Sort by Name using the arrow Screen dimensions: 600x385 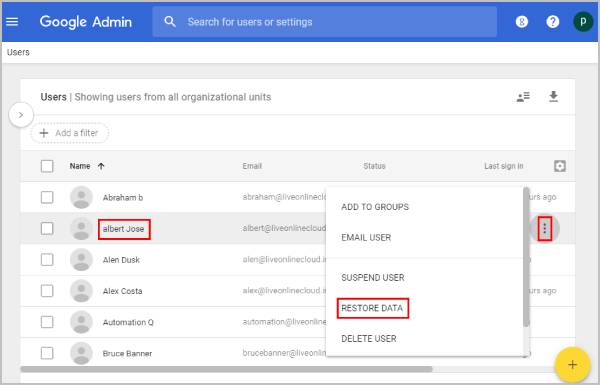[101, 166]
